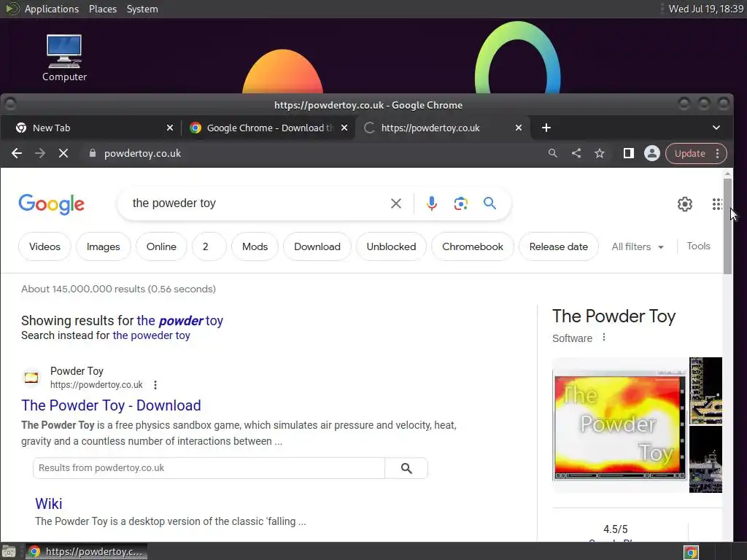Select the Mods filter chip
This screenshot has width=747, height=560.
tap(255, 246)
